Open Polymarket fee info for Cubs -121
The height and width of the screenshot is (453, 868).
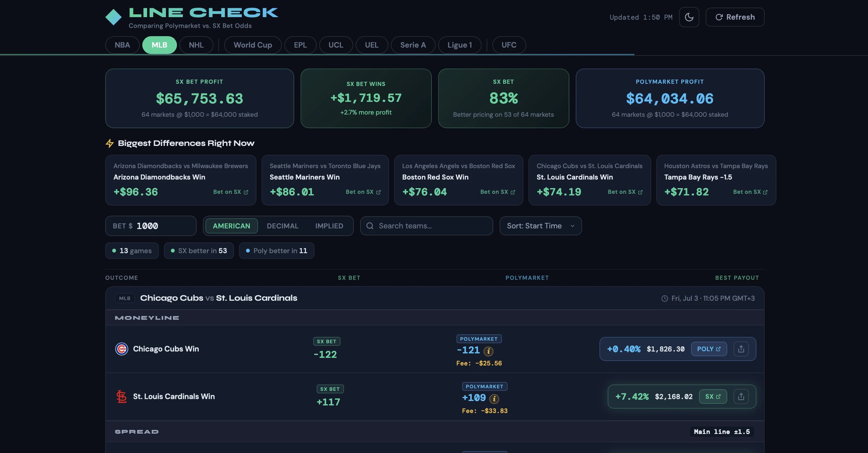click(x=488, y=351)
